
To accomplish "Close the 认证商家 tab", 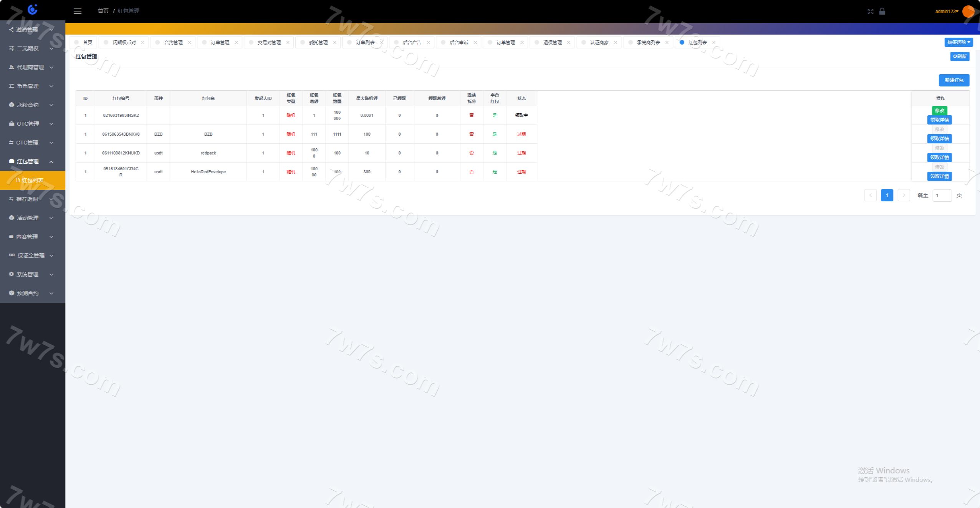I will pyautogui.click(x=616, y=43).
